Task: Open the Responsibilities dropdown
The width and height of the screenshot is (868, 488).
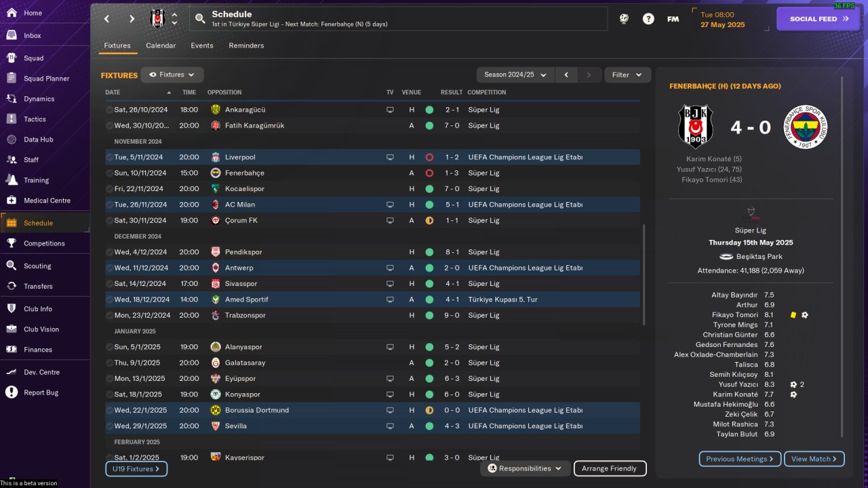Action: click(526, 468)
